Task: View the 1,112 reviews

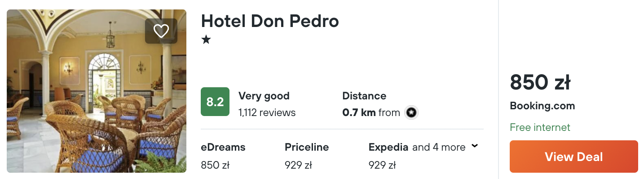Action: [267, 112]
